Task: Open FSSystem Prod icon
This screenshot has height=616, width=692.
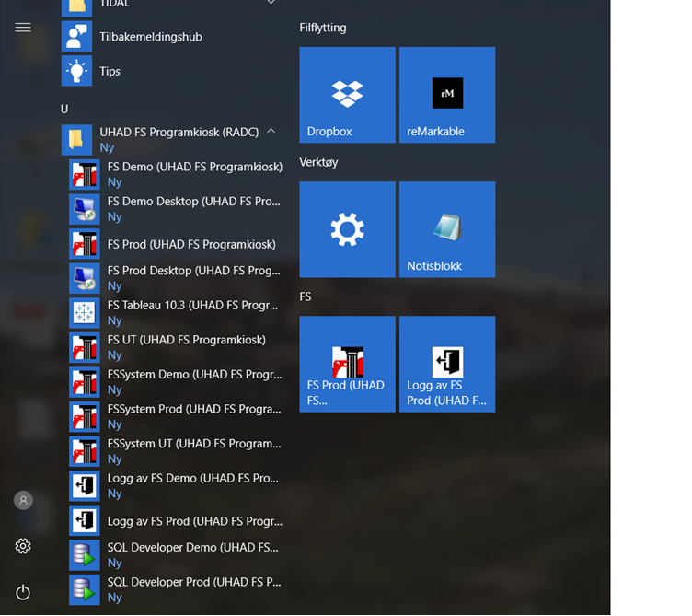Action: click(x=85, y=417)
